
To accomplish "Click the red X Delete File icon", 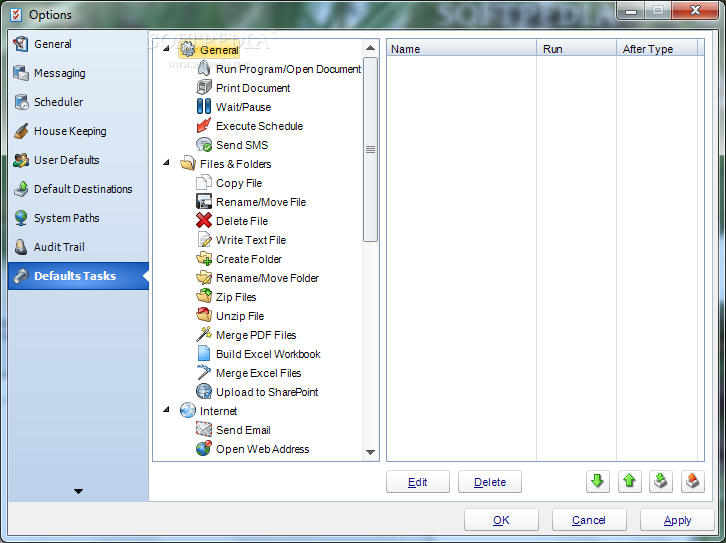I will coord(204,221).
